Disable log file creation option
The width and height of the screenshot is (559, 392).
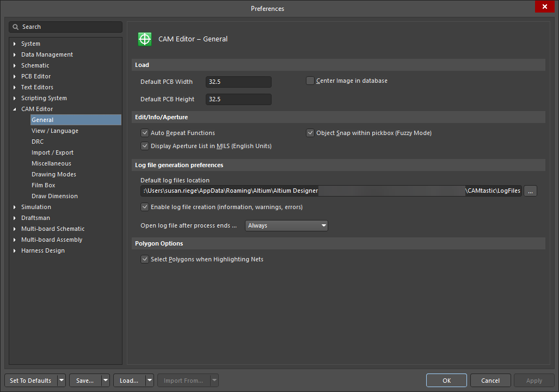click(x=145, y=207)
